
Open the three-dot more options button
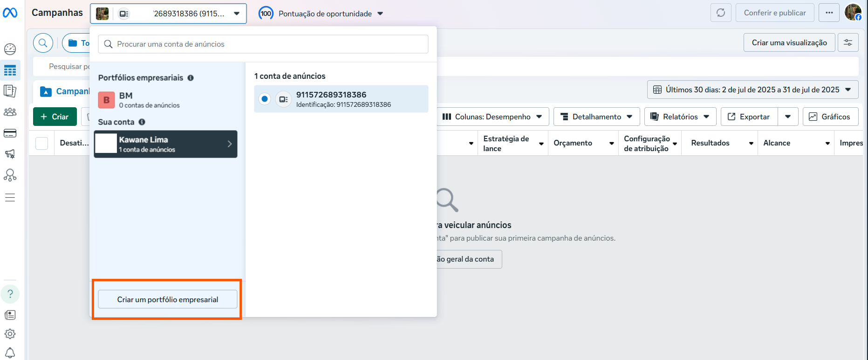[829, 13]
